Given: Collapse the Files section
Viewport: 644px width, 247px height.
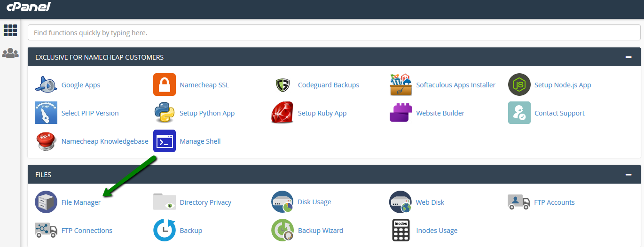Looking at the screenshot, I should 628,175.
